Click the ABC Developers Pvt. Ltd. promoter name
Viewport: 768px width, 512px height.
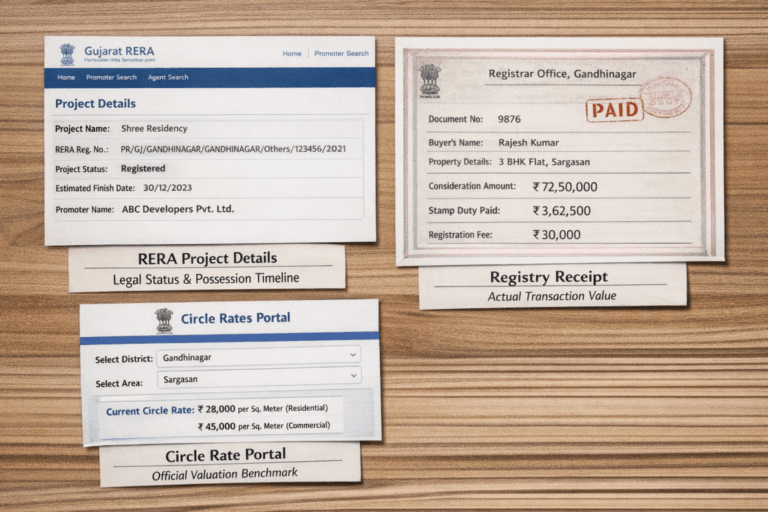177,209
